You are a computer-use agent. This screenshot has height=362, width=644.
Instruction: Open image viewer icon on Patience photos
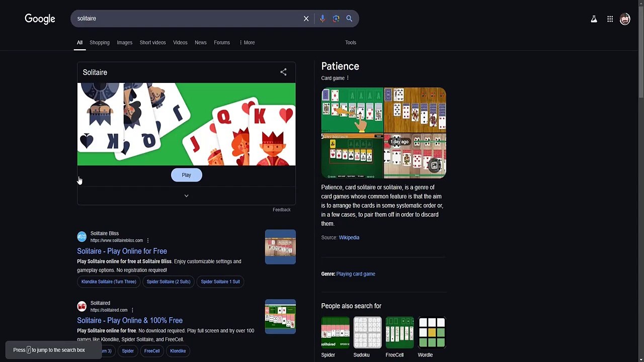coord(434,165)
